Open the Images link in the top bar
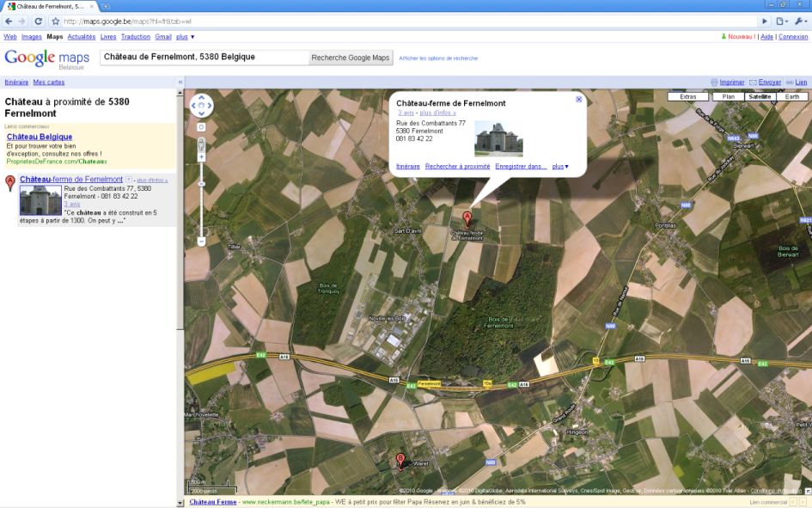Image resolution: width=812 pixels, height=508 pixels. pyautogui.click(x=32, y=37)
